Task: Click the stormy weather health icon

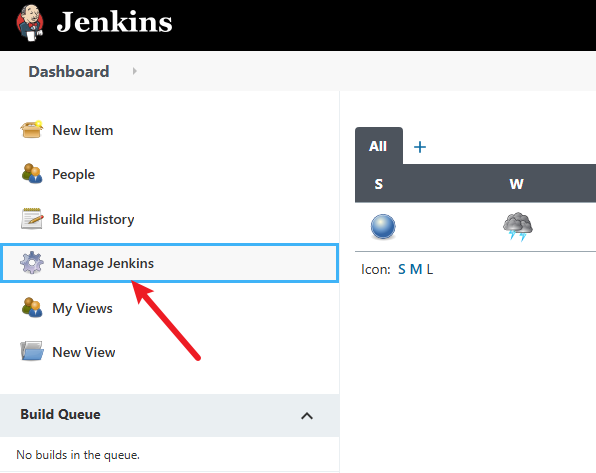Action: coord(518,227)
